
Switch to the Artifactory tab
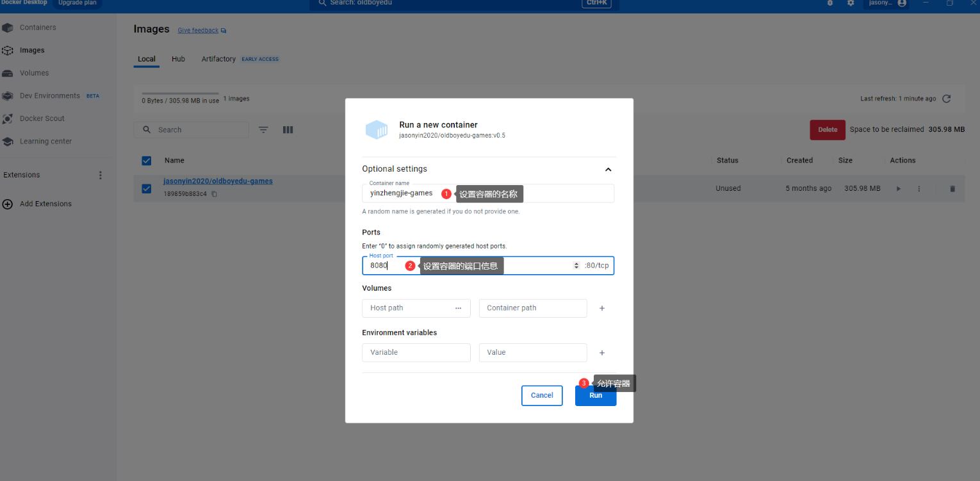coord(218,59)
